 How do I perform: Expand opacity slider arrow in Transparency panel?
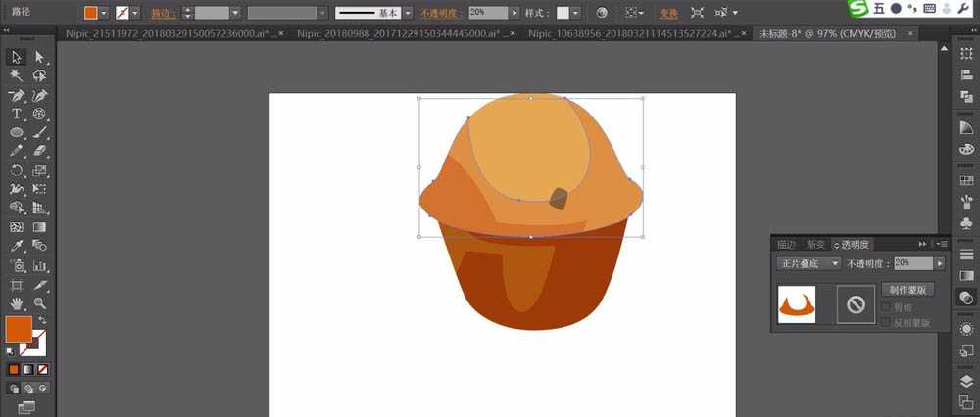(940, 263)
